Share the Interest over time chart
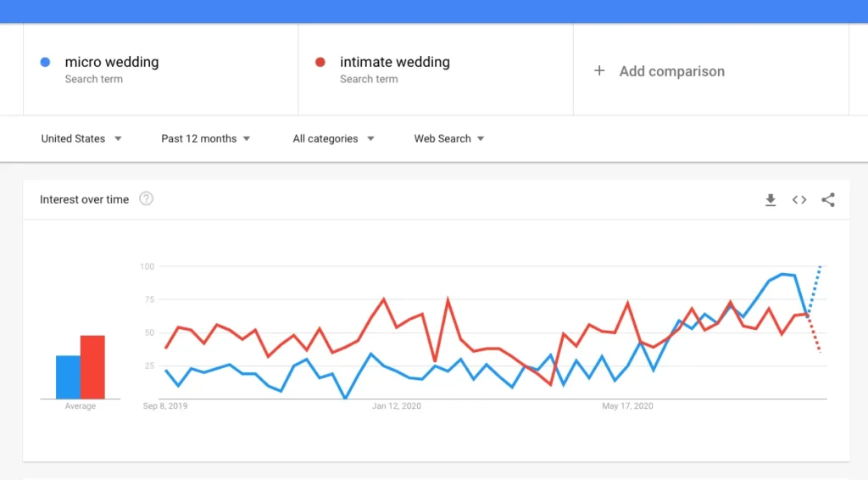This screenshot has height=480, width=868. [x=828, y=200]
